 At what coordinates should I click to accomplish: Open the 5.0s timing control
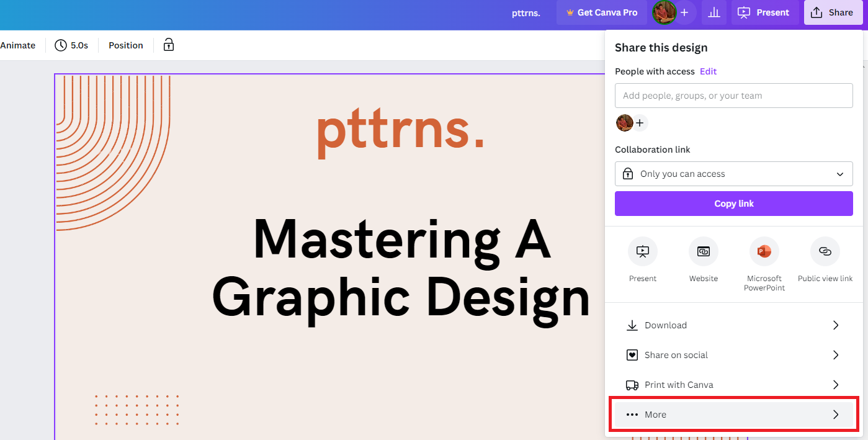(71, 45)
